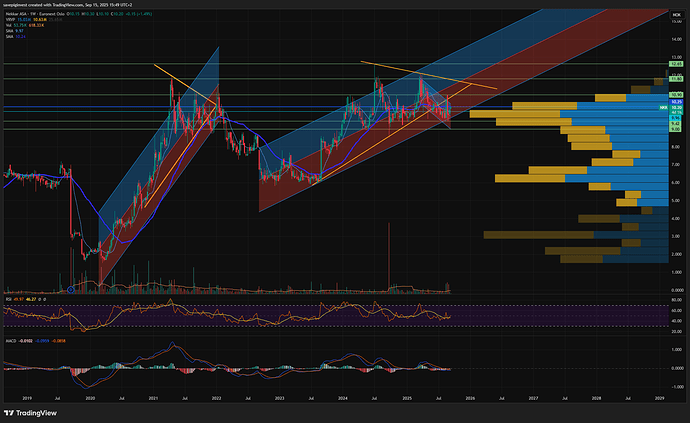Click 2026 on the time axis

click(x=470, y=398)
